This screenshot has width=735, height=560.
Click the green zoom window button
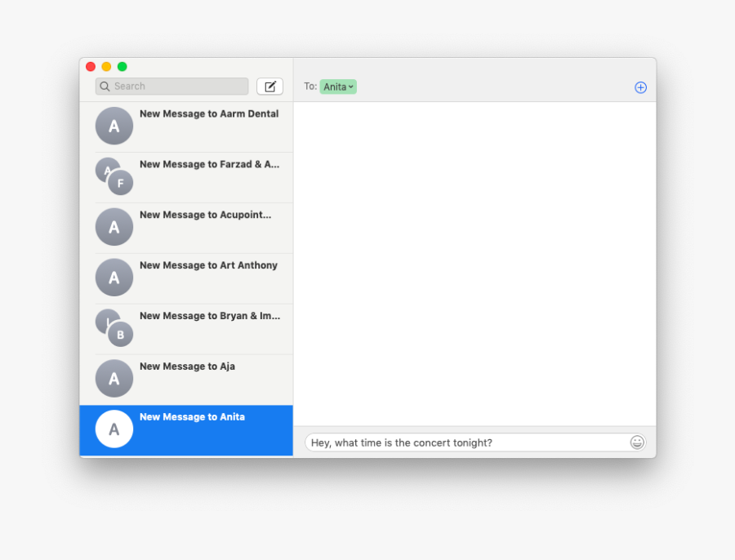click(122, 66)
